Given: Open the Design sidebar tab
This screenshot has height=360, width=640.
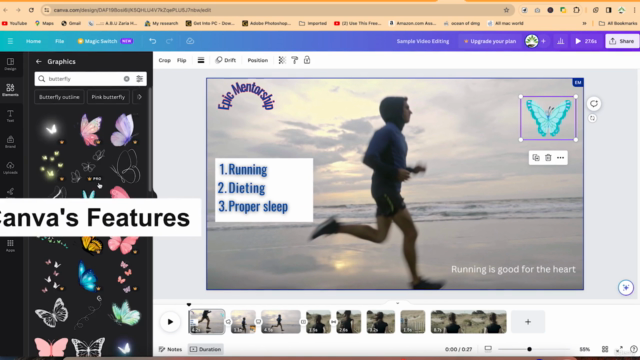Looking at the screenshot, I should pos(10,64).
